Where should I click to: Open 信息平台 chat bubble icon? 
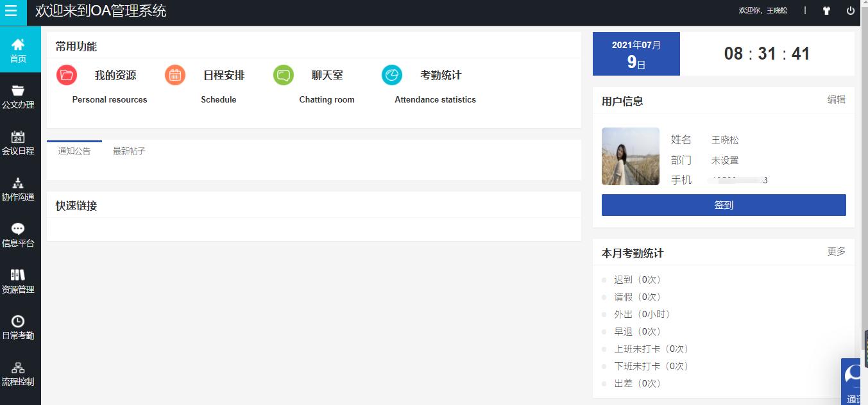coord(18,229)
